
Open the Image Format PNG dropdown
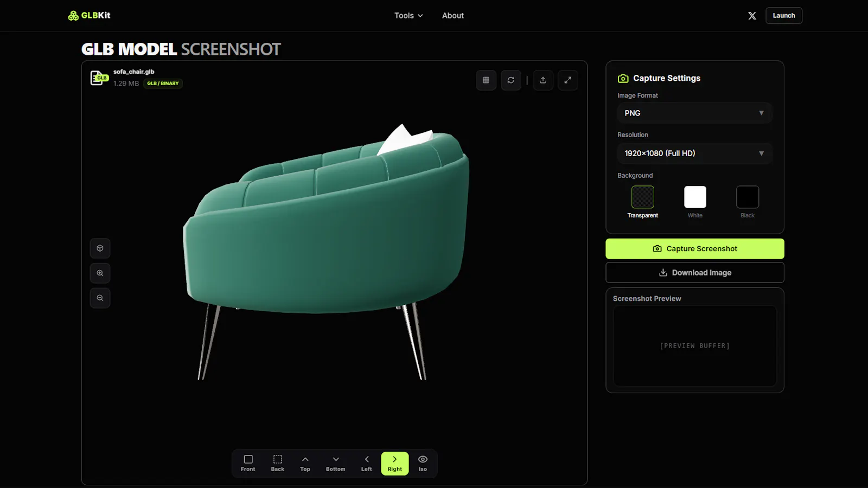click(x=695, y=113)
